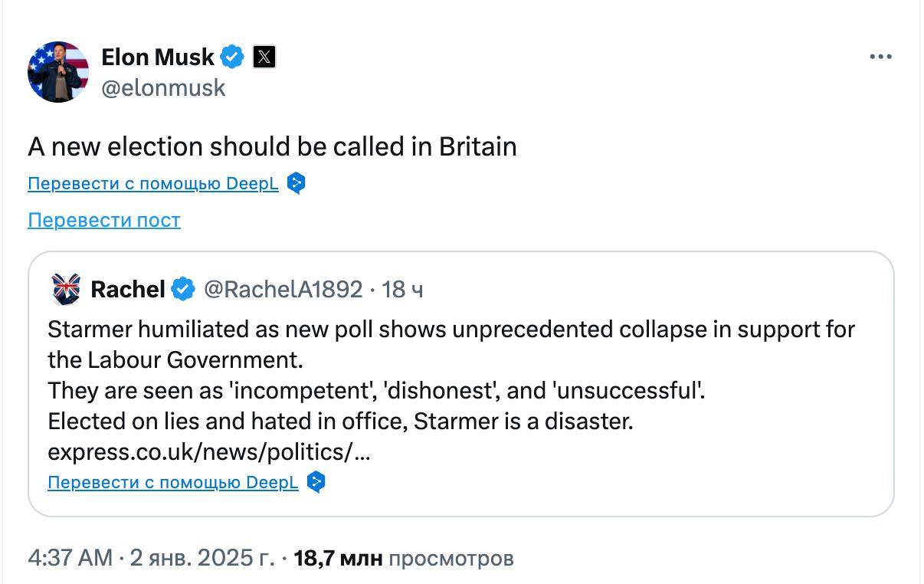Open the @RachelA1892 handle
The height and width of the screenshot is (584, 924).
[283, 289]
